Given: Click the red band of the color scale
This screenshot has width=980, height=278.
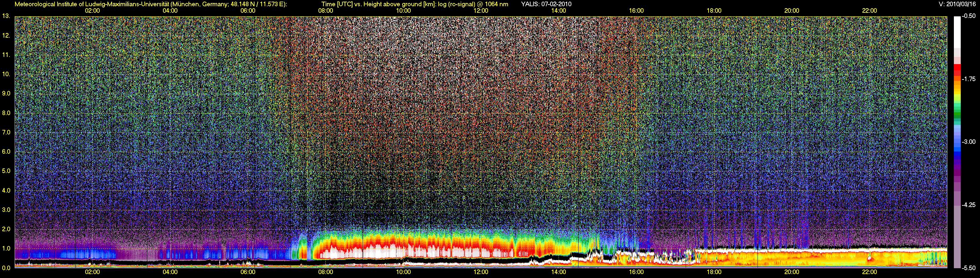Looking at the screenshot, I should click(957, 70).
